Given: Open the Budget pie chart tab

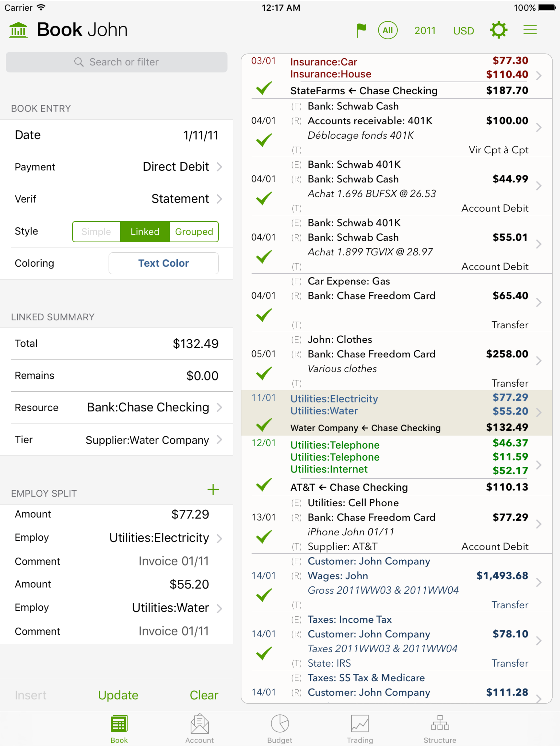Looking at the screenshot, I should click(x=280, y=729).
